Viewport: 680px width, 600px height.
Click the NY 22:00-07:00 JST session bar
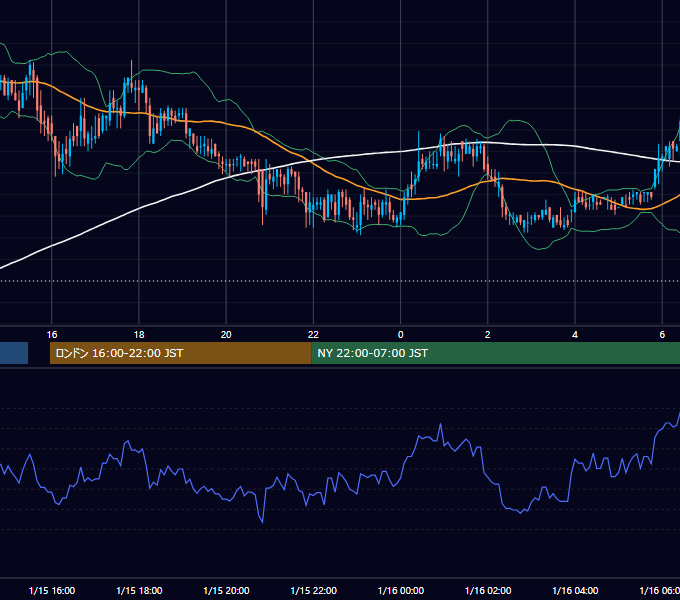click(x=495, y=353)
